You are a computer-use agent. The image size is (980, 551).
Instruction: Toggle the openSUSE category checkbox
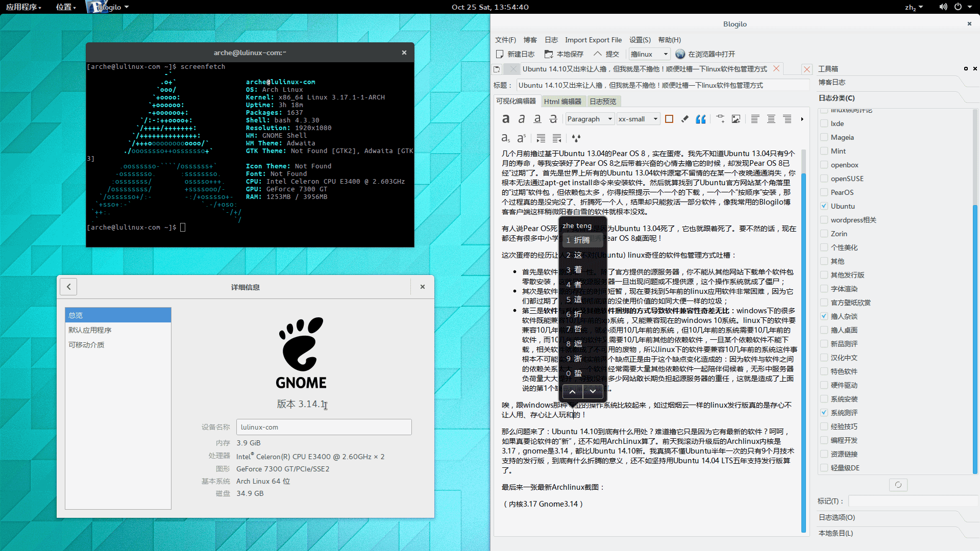pos(824,179)
